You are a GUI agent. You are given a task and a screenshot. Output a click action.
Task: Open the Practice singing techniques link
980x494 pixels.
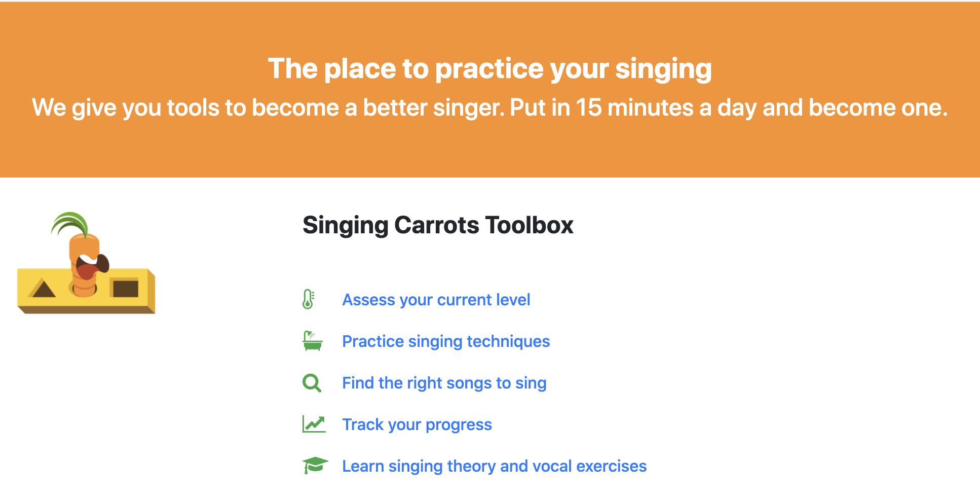[446, 341]
